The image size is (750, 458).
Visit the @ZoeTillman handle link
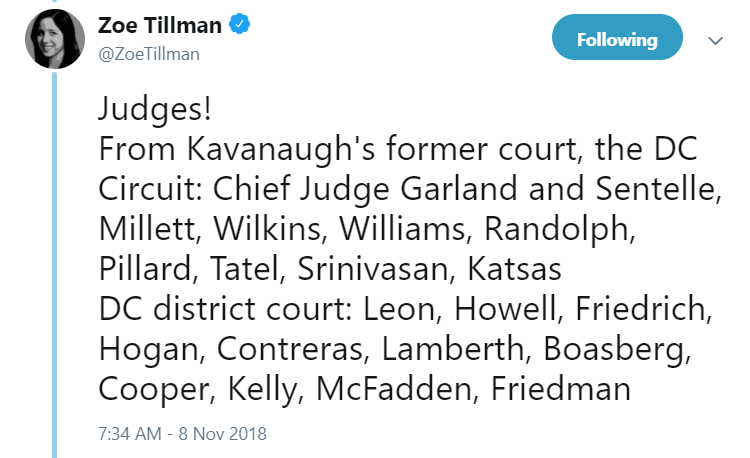(x=149, y=54)
